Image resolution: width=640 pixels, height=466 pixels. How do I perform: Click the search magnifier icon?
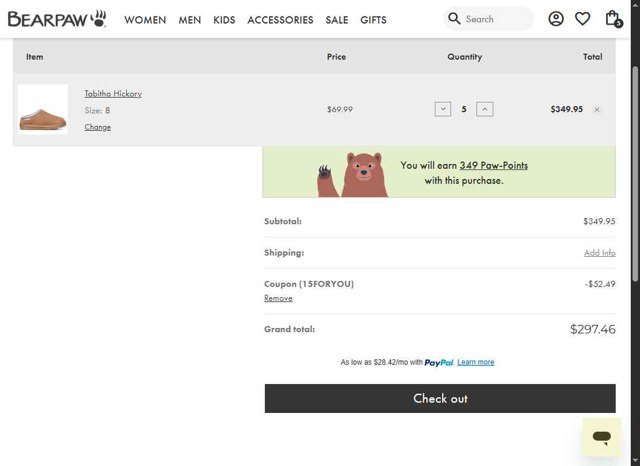[454, 18]
